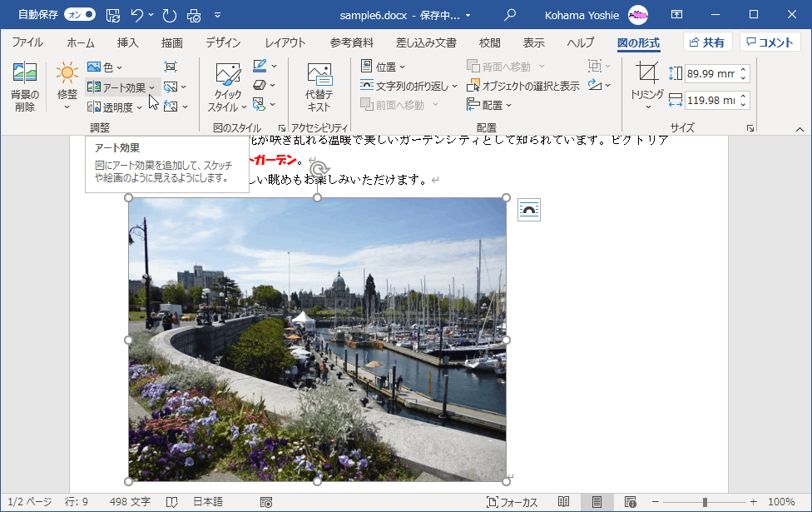Open Size (サイズ) dialog launcher

point(750,128)
